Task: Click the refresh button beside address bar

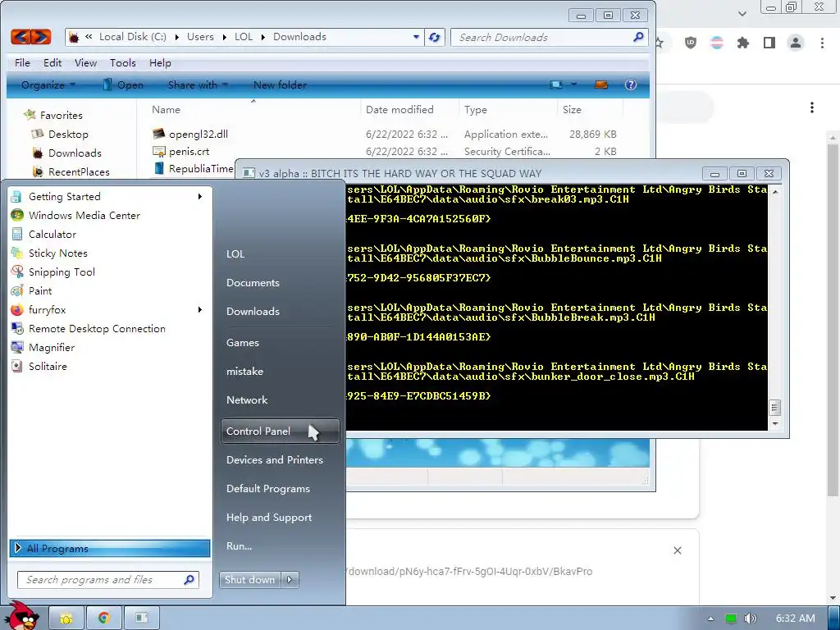Action: [435, 37]
